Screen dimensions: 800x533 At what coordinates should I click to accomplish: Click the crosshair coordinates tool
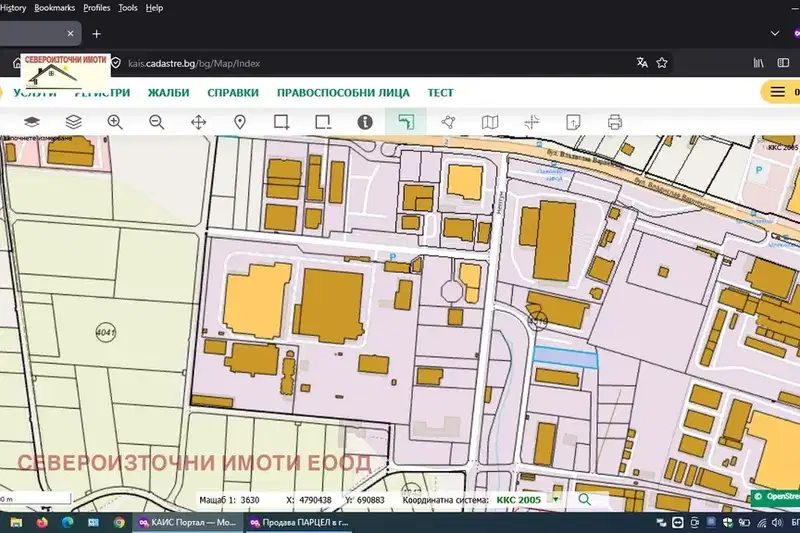point(532,122)
